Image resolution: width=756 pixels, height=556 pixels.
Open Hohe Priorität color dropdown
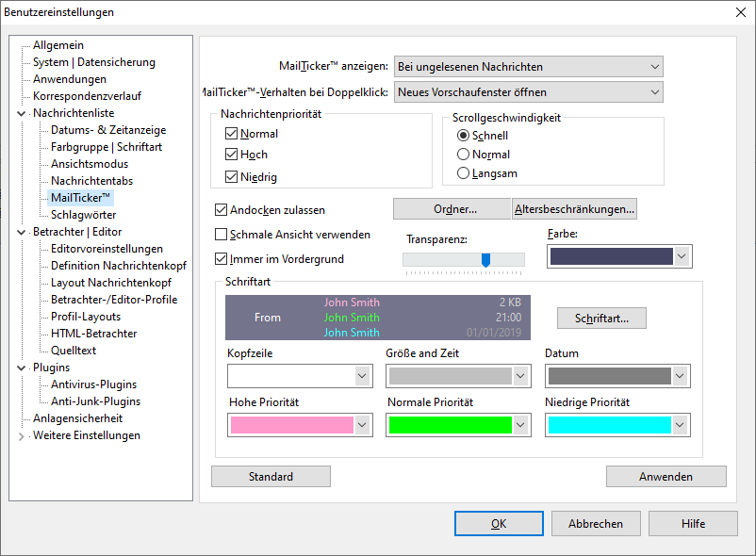click(x=362, y=425)
